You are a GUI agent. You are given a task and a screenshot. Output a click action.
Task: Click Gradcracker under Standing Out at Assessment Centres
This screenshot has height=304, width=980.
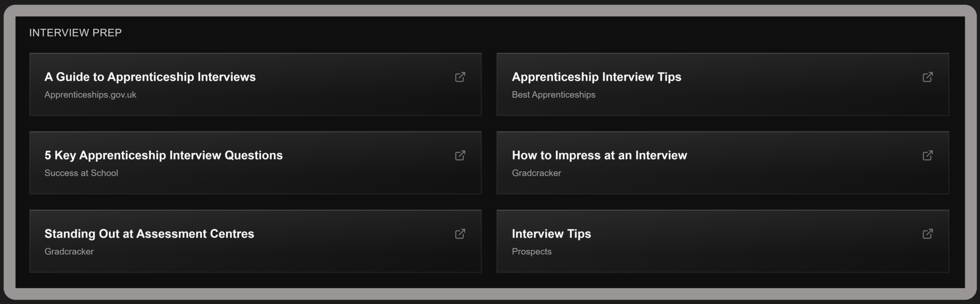(69, 251)
